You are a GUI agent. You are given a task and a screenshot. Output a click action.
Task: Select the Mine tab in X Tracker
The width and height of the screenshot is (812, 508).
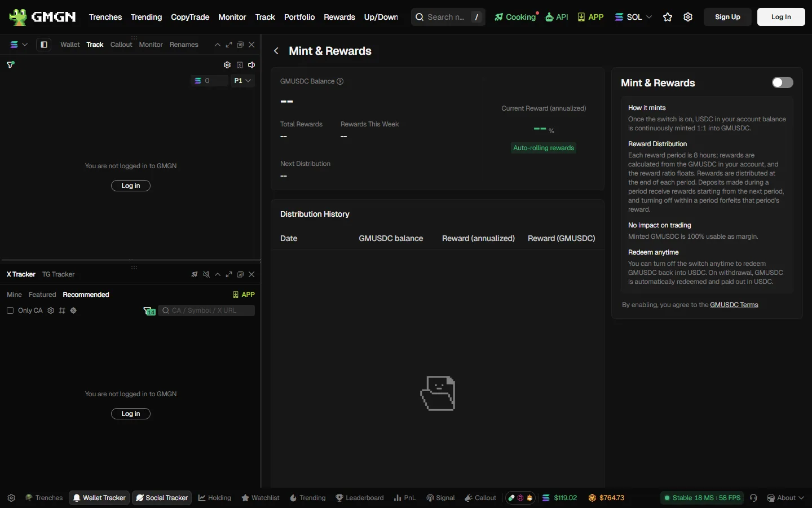[x=14, y=295]
